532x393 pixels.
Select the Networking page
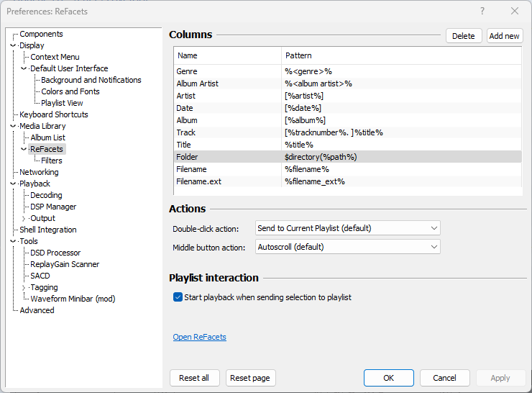39,172
